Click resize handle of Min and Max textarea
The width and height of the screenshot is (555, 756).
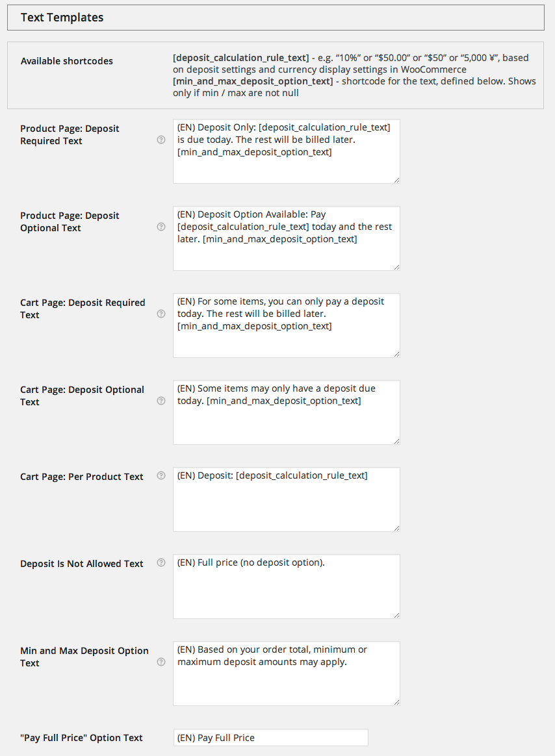tap(396, 703)
